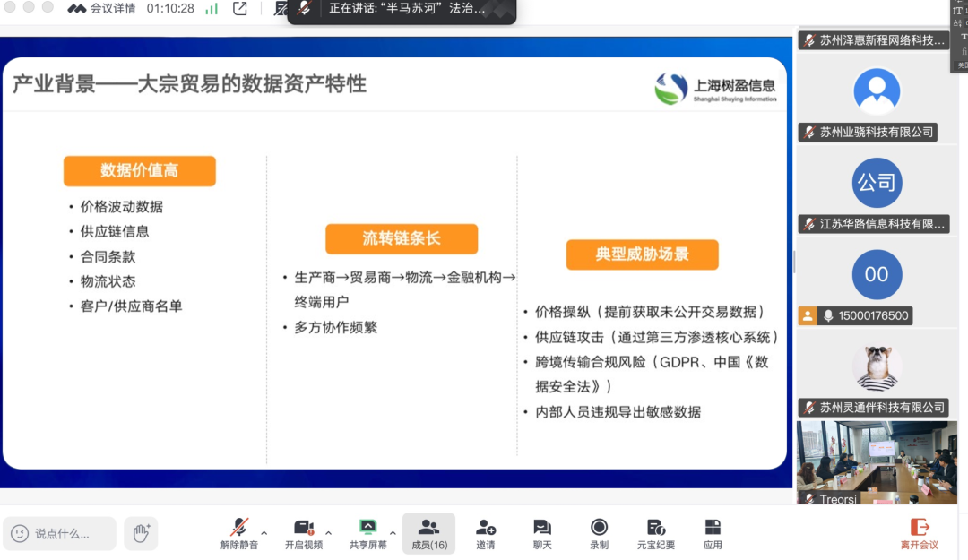Start sharing screen via 共享屏幕 icon
968x560 pixels.
367,532
